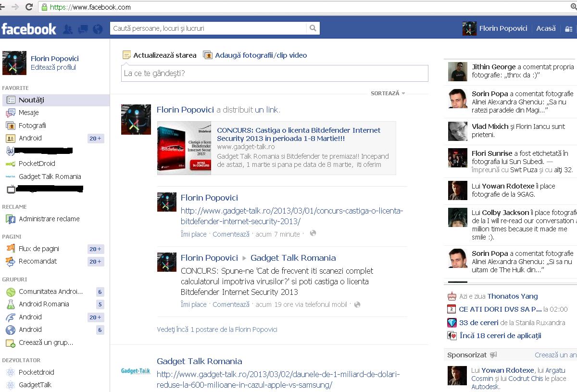
Task: Click the megaphone icon beside Sponsorizat
Action: coord(493,355)
